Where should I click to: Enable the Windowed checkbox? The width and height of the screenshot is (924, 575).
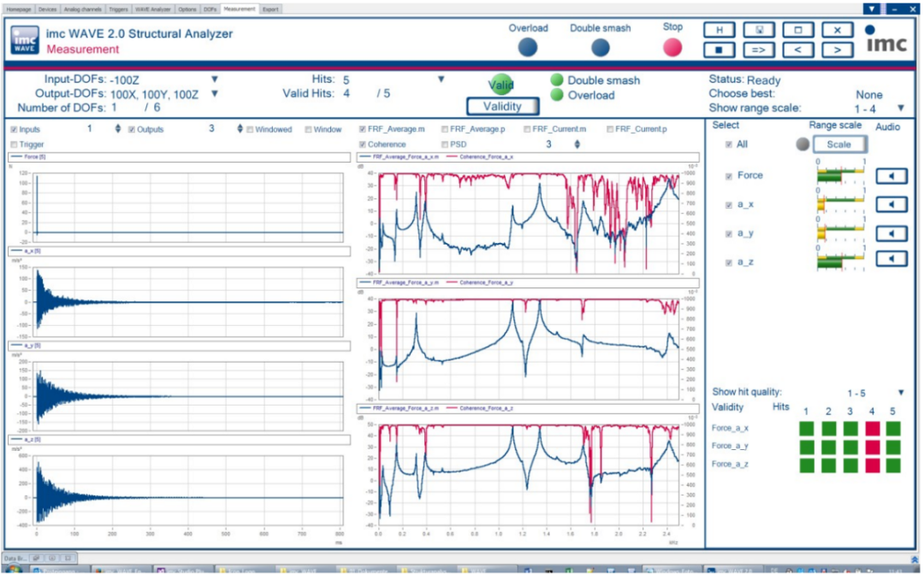(x=250, y=129)
